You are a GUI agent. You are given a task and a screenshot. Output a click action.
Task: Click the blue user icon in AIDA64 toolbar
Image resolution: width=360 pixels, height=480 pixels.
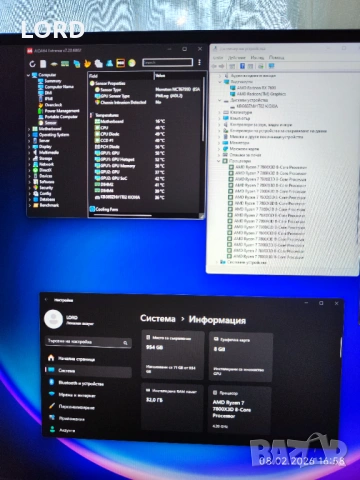[x=109, y=63]
